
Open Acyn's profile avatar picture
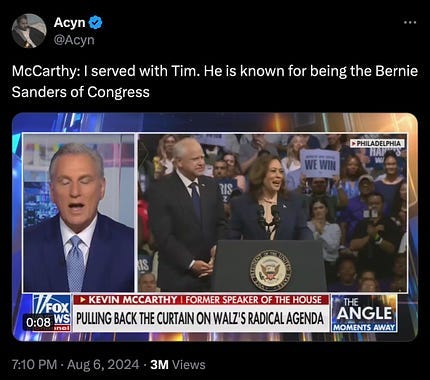(x=29, y=31)
